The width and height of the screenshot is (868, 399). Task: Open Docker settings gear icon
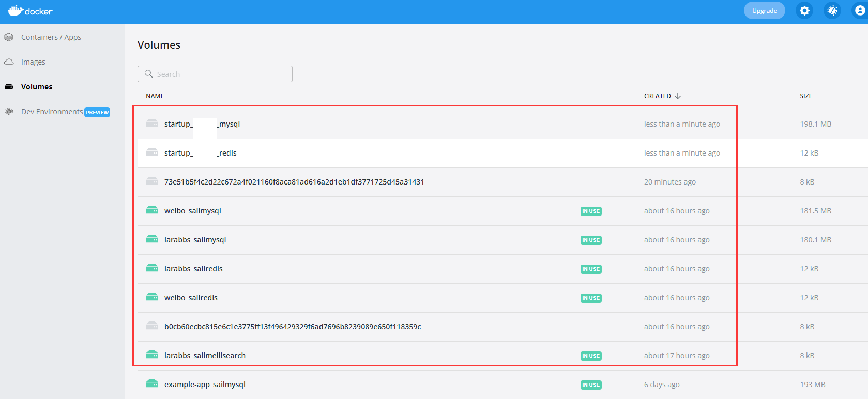pyautogui.click(x=804, y=11)
